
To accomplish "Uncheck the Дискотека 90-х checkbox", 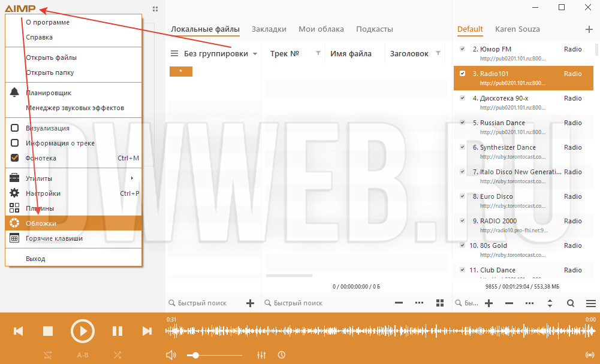I will (x=462, y=98).
